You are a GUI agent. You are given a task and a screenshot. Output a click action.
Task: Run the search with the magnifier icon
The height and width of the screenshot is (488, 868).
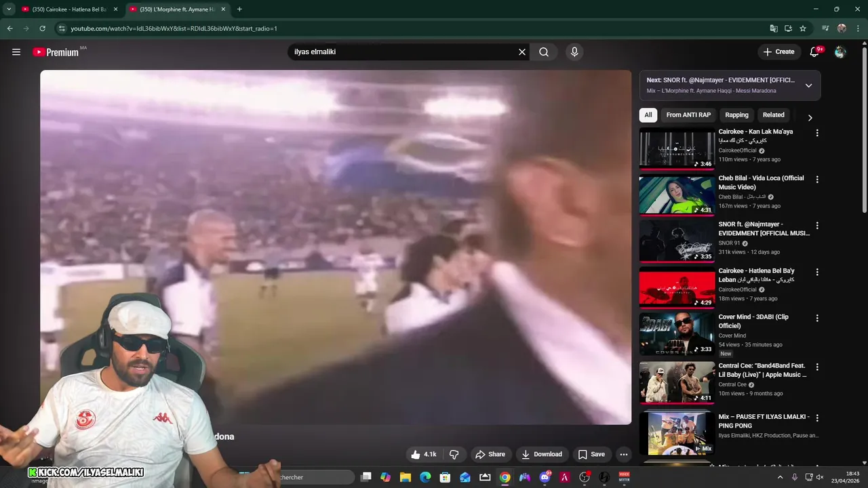[x=544, y=52]
